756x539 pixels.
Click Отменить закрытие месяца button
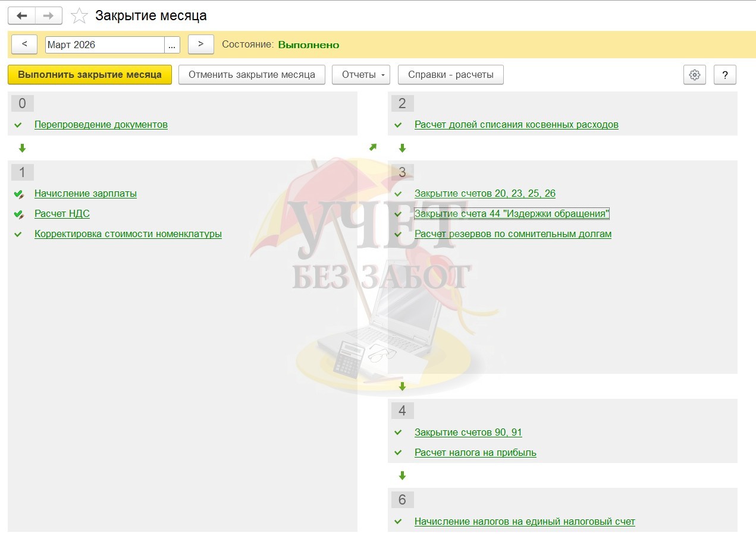252,75
